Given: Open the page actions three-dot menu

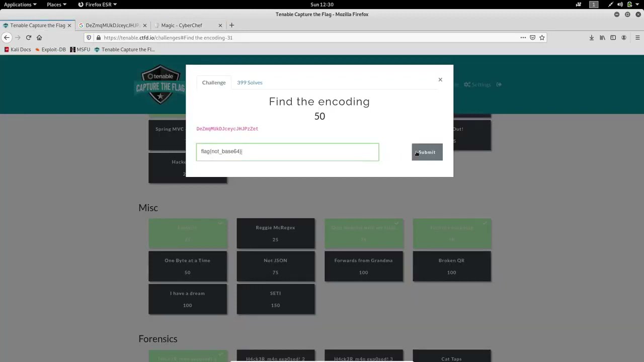Looking at the screenshot, I should coord(523,38).
